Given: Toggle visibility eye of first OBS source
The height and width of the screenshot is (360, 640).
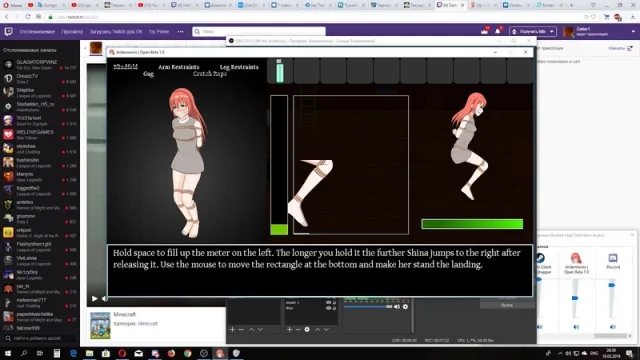Looking at the screenshot, I should click(328, 302).
